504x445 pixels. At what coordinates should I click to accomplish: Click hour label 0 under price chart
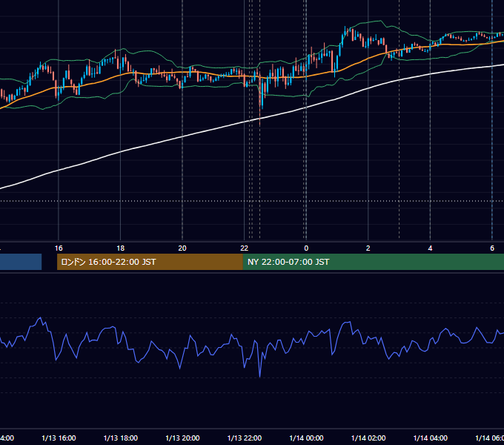click(x=306, y=248)
